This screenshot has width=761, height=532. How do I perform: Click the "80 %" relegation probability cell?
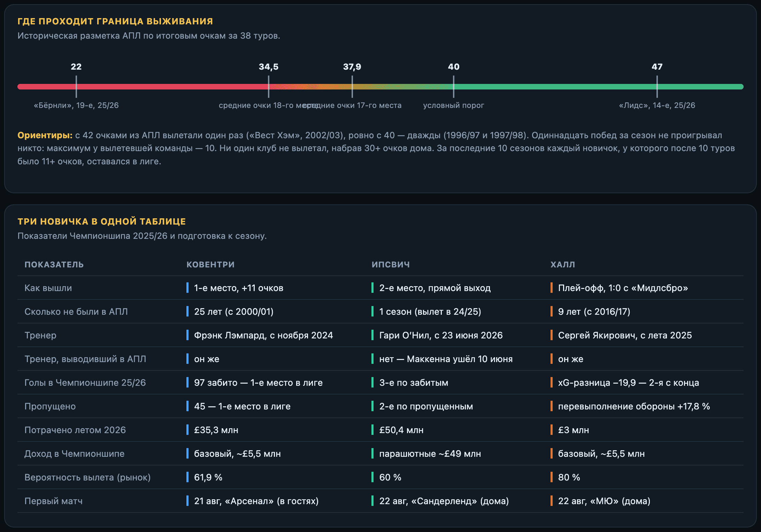click(569, 477)
